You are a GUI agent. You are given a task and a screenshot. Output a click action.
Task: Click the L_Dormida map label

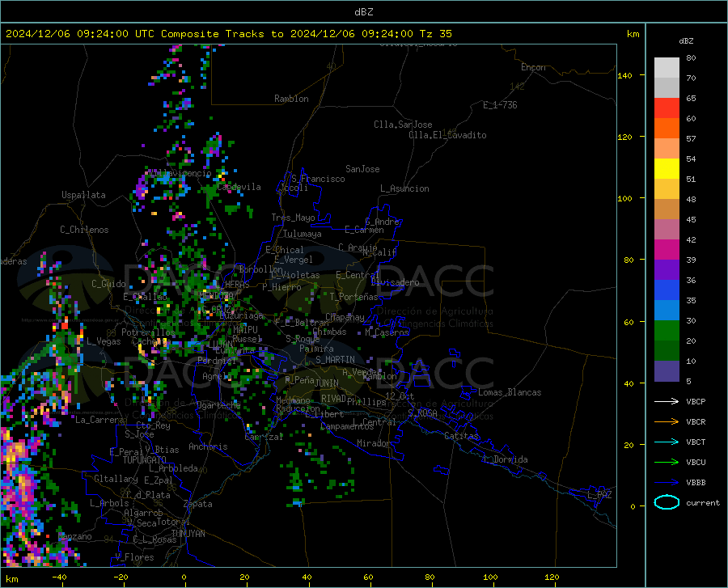point(505,459)
